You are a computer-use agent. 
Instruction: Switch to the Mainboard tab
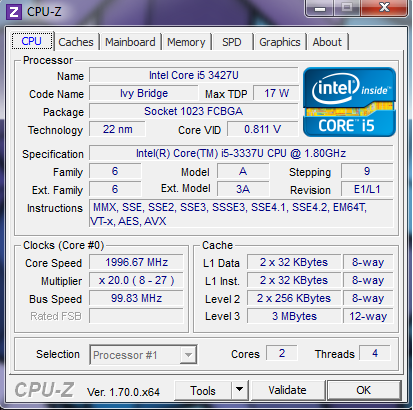point(130,42)
